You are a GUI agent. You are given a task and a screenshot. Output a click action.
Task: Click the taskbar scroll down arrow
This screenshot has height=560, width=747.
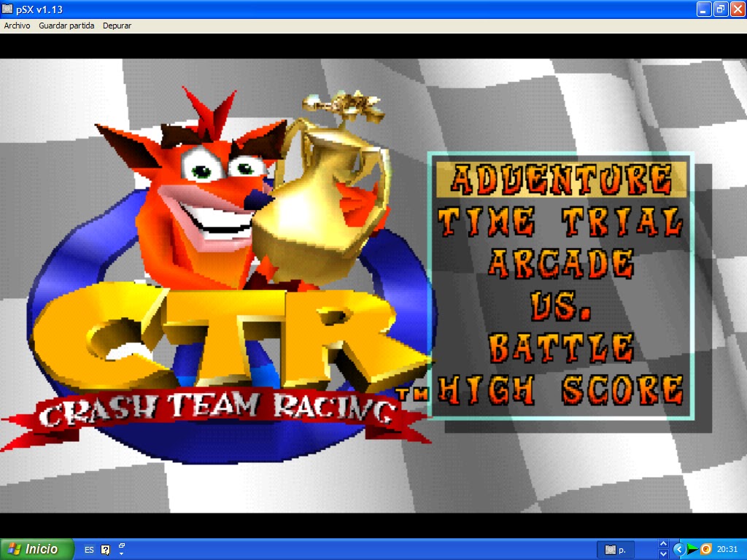pyautogui.click(x=663, y=554)
